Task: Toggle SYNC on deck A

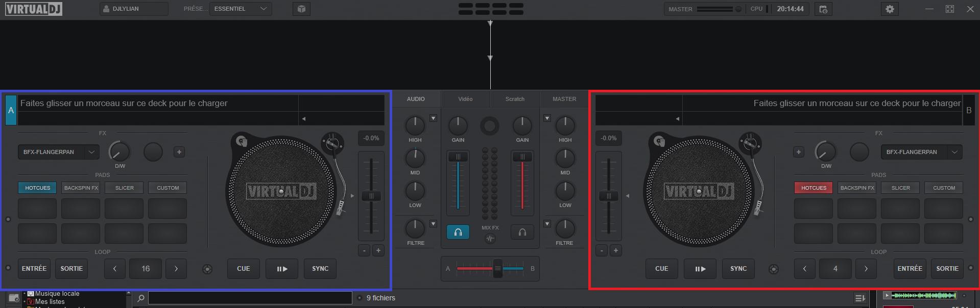Action: coord(320,269)
